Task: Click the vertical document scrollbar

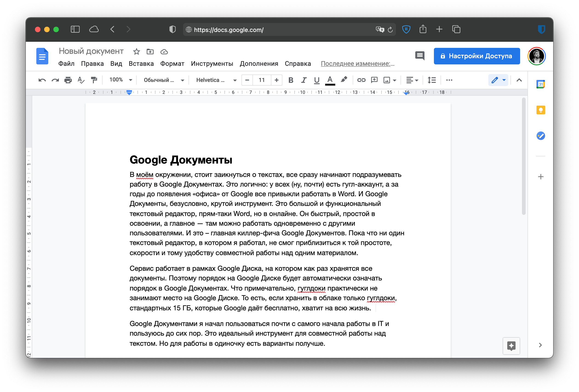Action: (523, 156)
